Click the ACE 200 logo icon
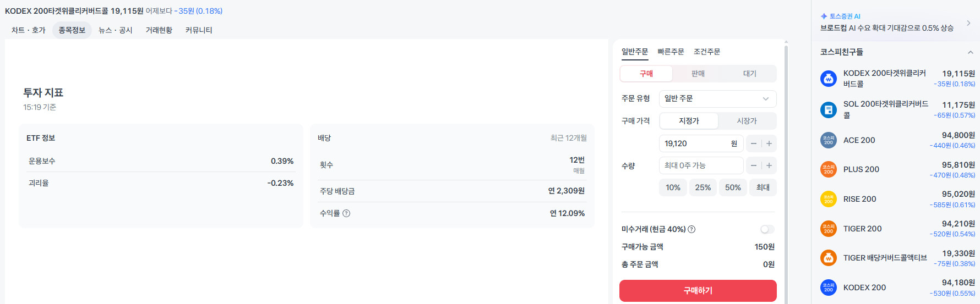This screenshot has width=980, height=304. [828, 140]
